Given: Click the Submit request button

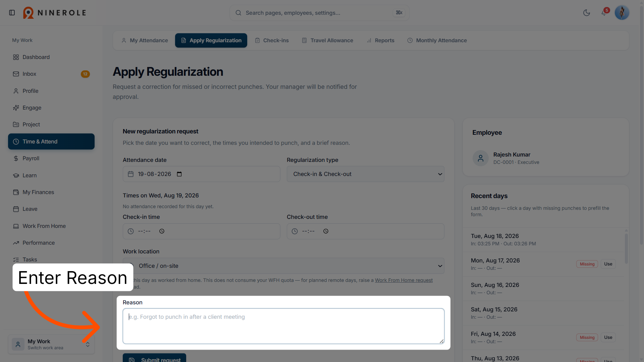Looking at the screenshot, I should (154, 358).
